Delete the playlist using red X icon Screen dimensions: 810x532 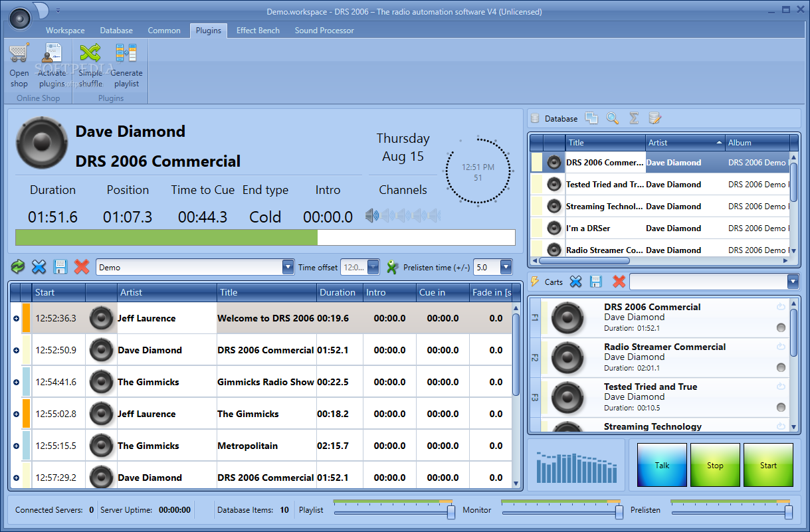(82, 267)
